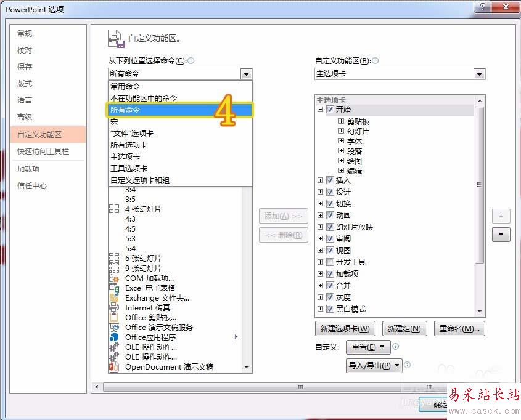
Task: Expand the 字体 group
Action: coord(341,140)
